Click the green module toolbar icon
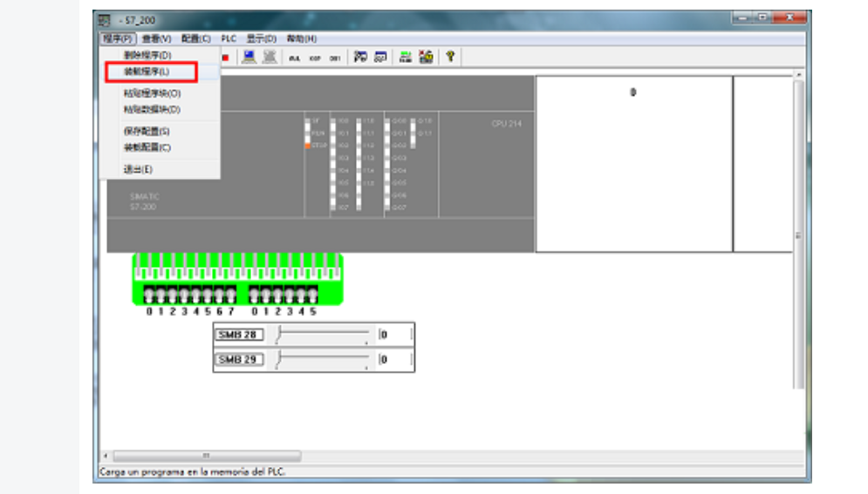Screen dimensions: 868x494 (x=406, y=57)
